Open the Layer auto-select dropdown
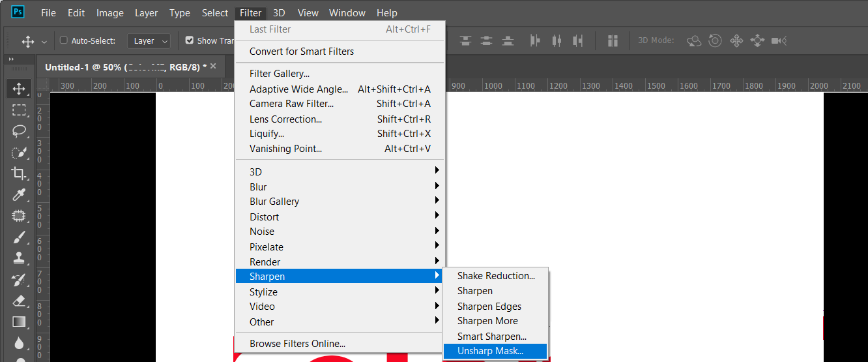This screenshot has height=362, width=868. (149, 40)
